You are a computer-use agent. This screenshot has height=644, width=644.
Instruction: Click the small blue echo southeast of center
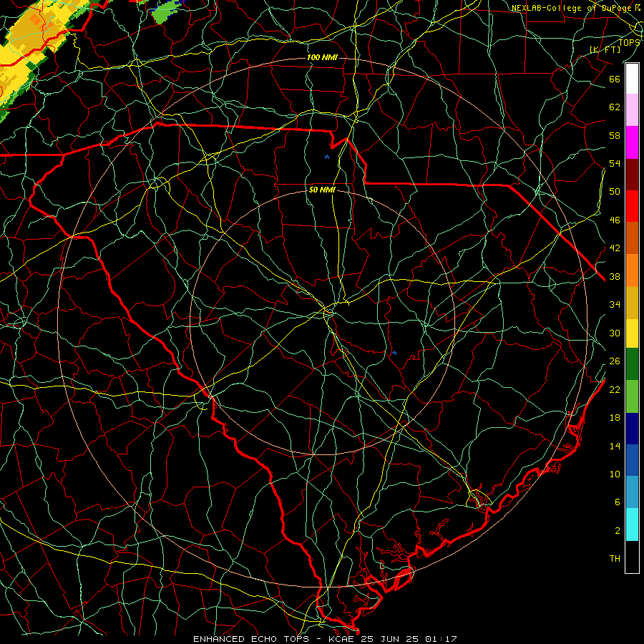point(394,352)
